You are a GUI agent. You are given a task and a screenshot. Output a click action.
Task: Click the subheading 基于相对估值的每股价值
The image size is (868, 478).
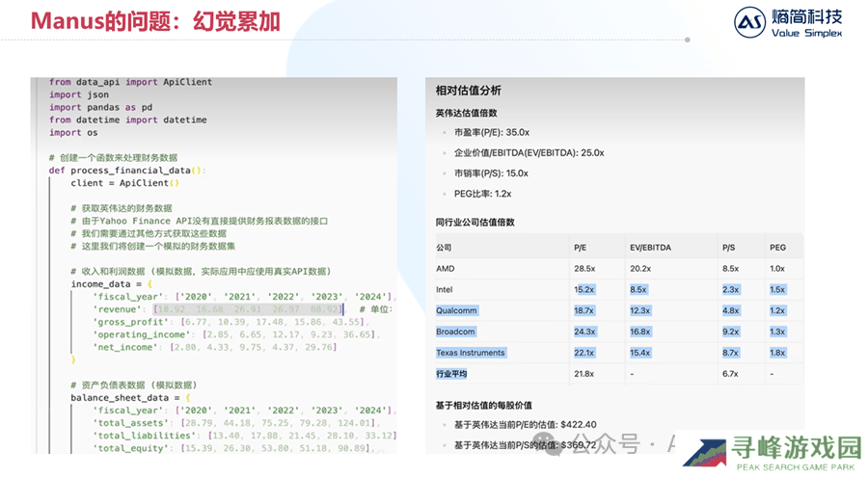click(x=484, y=406)
